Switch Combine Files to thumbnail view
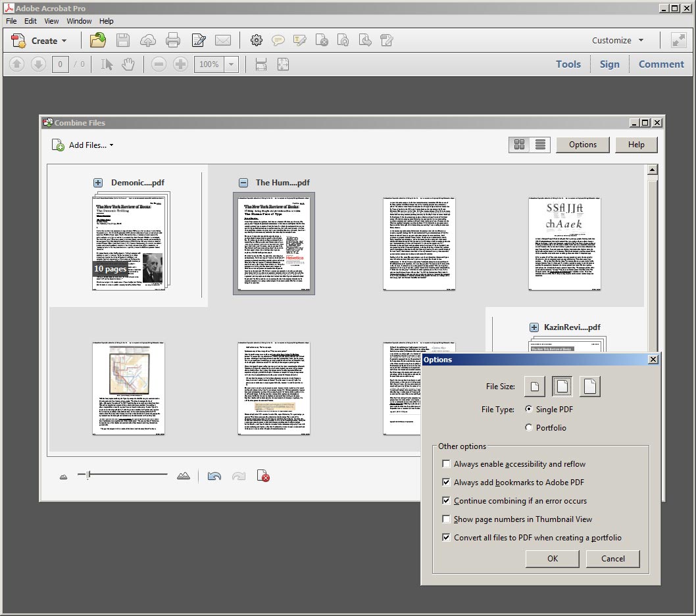This screenshot has width=696, height=616. coord(519,145)
